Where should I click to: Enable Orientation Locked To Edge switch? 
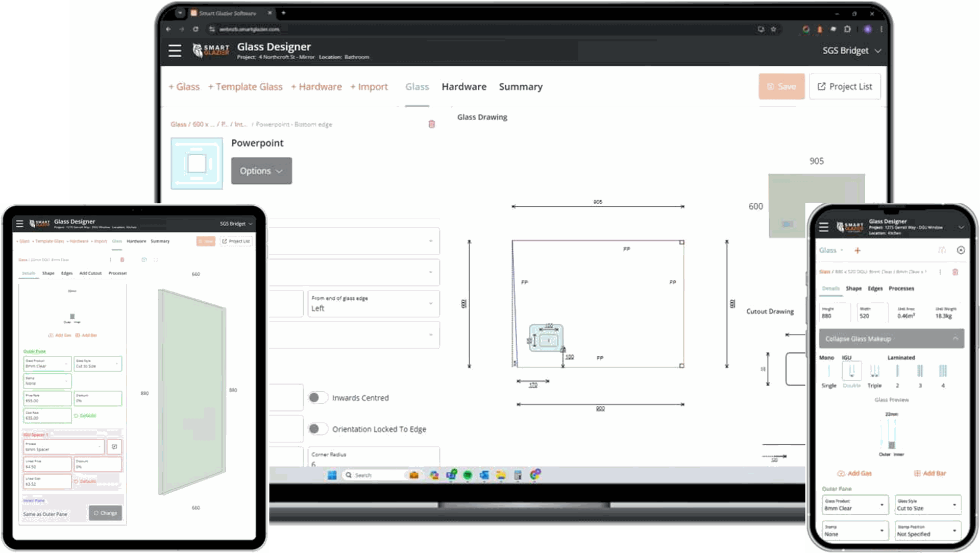pyautogui.click(x=317, y=429)
